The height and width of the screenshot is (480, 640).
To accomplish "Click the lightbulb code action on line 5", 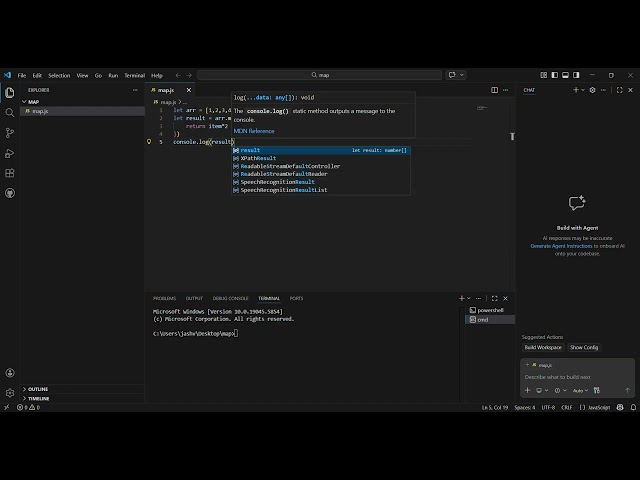I will 149,142.
